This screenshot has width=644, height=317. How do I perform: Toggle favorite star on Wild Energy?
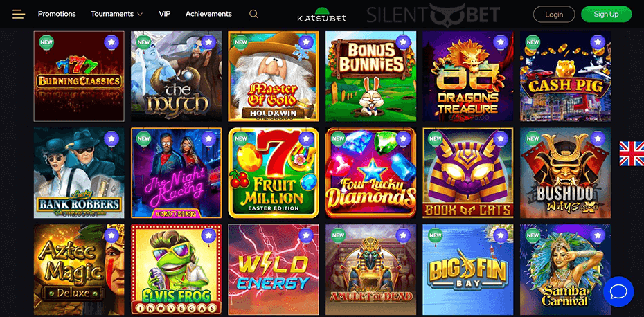306,235
